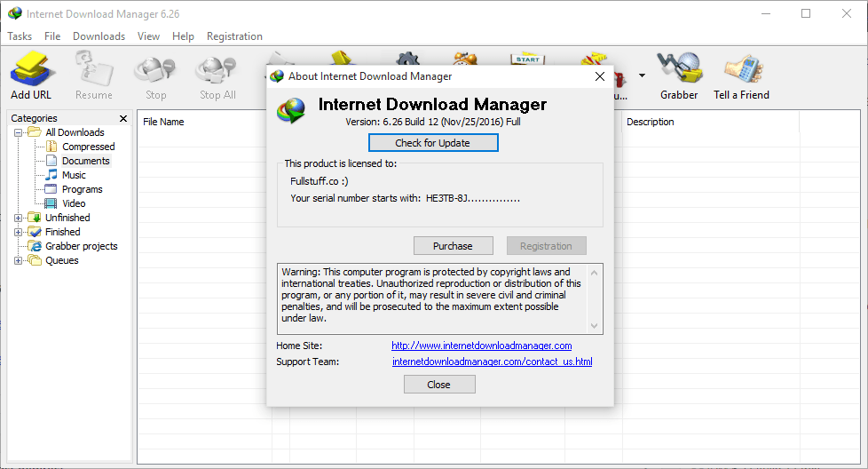Open the Downloads menu
Viewport: 868px width, 469px height.
[99, 36]
